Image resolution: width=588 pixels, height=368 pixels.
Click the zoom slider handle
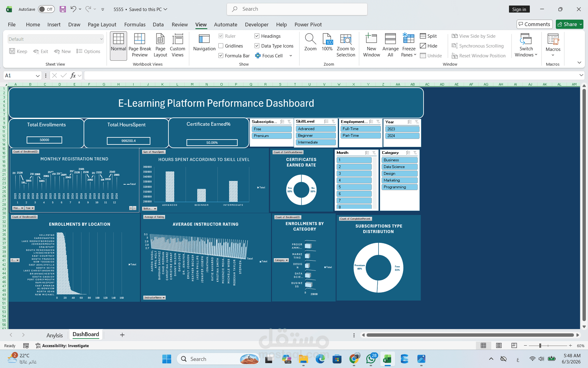[x=540, y=346]
